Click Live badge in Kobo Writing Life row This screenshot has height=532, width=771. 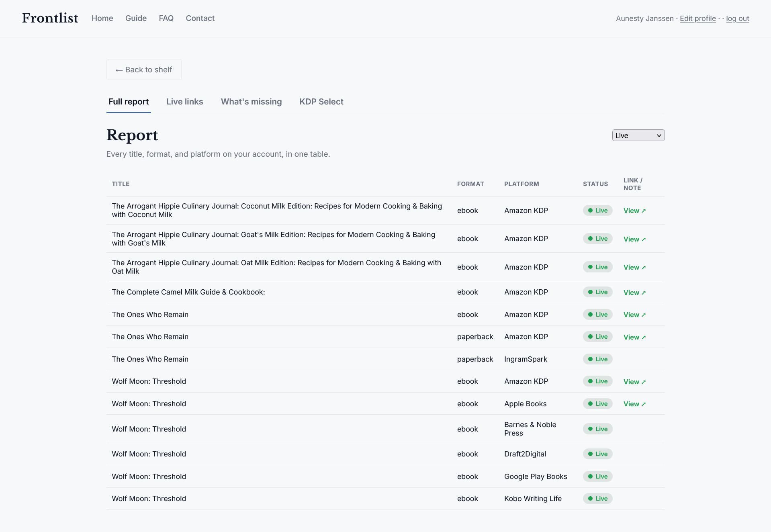click(x=597, y=499)
